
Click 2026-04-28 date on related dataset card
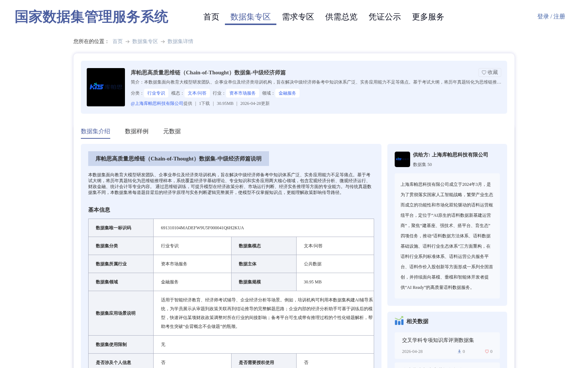click(412, 351)
